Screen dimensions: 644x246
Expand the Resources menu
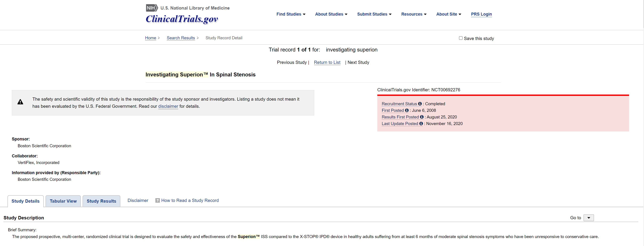pyautogui.click(x=414, y=14)
